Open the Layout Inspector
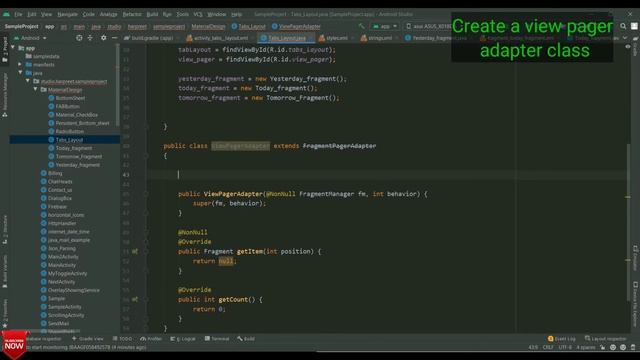 point(605,339)
